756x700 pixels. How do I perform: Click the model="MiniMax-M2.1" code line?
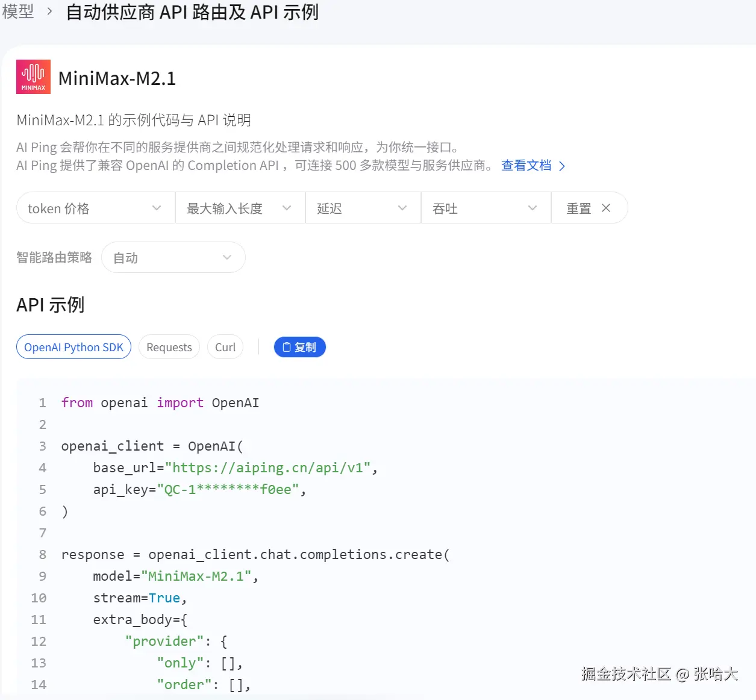point(175,576)
